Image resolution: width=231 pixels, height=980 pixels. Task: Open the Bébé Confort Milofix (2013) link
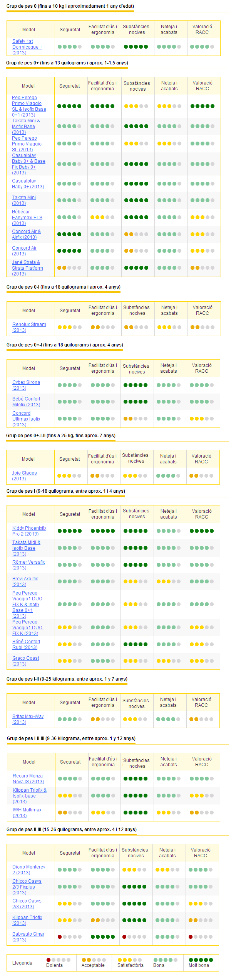26,402
